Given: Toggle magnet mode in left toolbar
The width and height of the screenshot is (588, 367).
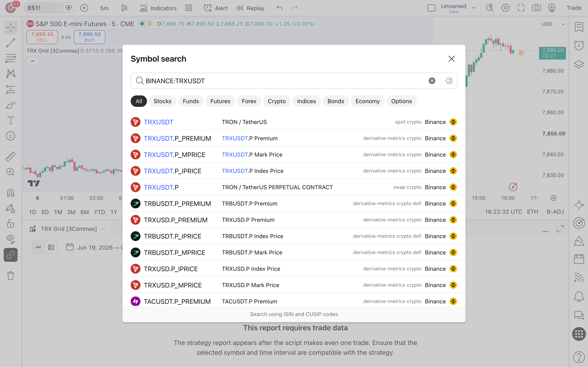Looking at the screenshot, I should [x=10, y=193].
